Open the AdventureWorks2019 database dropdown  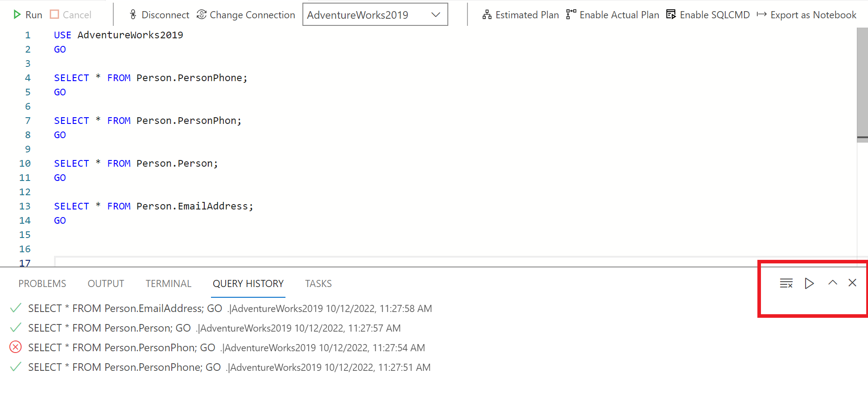375,15
